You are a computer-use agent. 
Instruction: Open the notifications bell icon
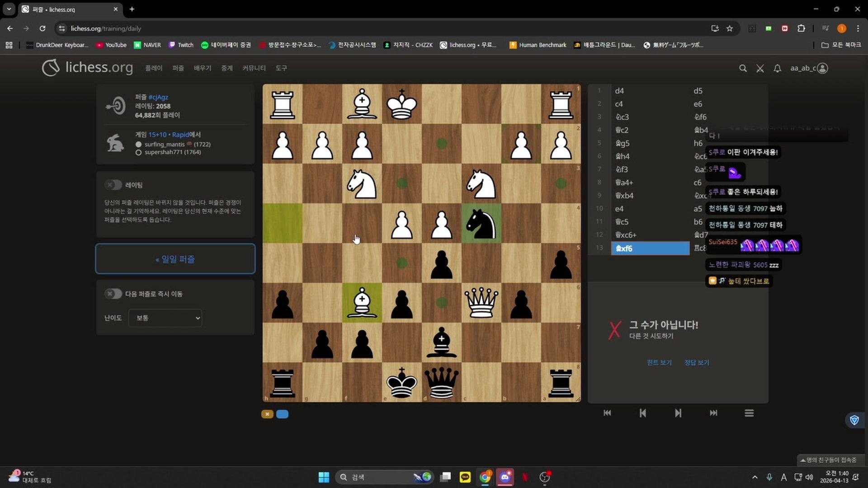point(777,68)
